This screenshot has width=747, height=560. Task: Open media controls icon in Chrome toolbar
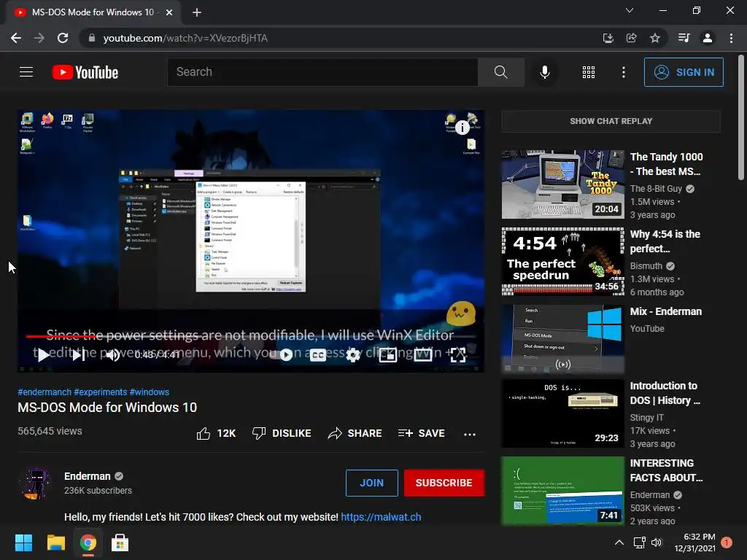(x=684, y=38)
